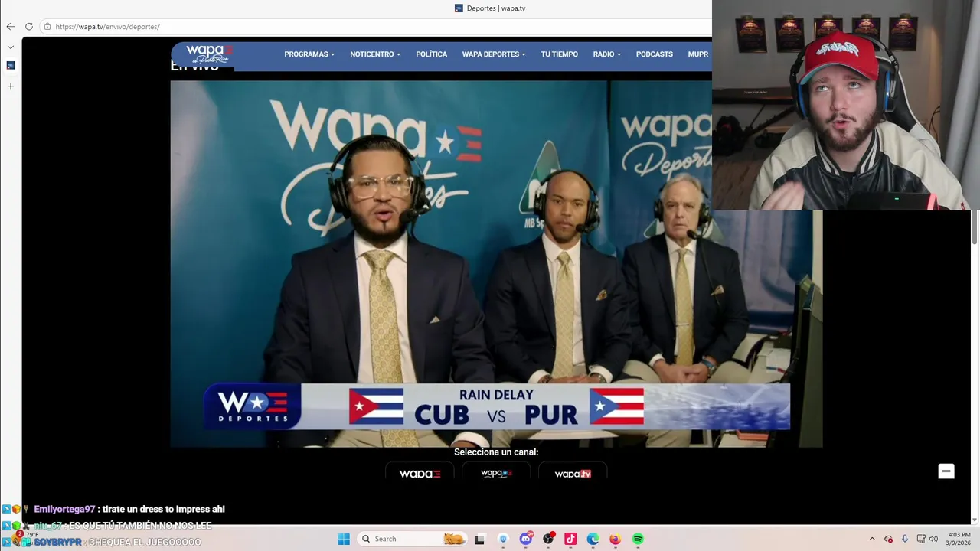980x551 pixels.
Task: Click the microphone tray icon
Action: point(905,539)
